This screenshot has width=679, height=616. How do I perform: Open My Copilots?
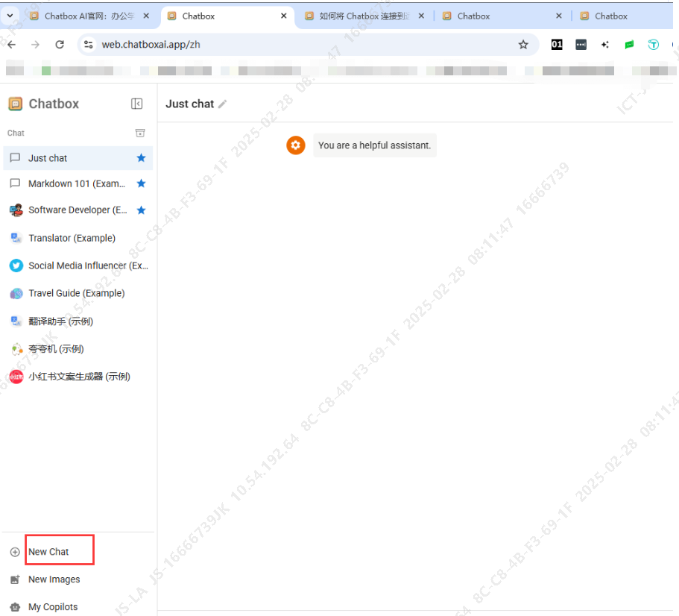(x=53, y=607)
